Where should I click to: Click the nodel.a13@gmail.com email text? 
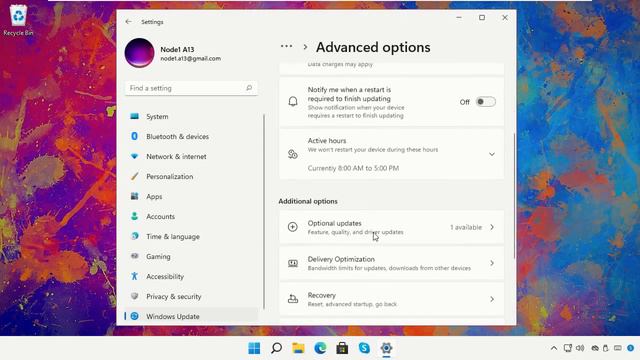pos(191,59)
